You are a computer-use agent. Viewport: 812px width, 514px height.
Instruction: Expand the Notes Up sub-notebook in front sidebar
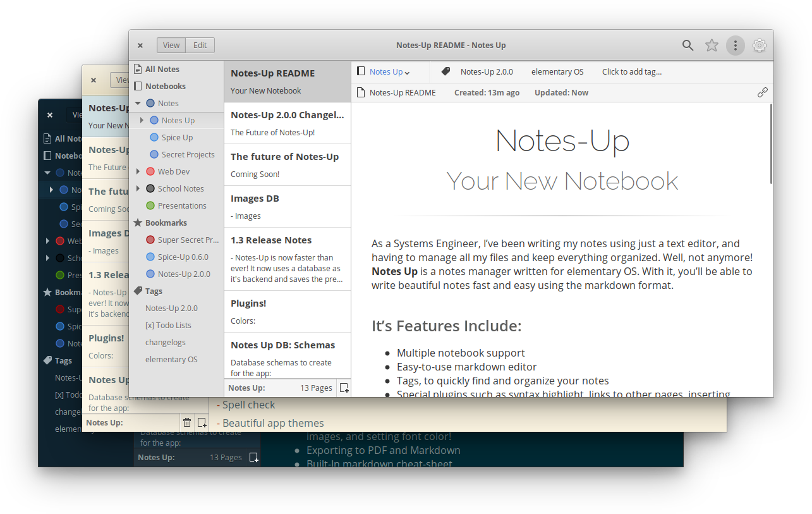click(x=142, y=120)
